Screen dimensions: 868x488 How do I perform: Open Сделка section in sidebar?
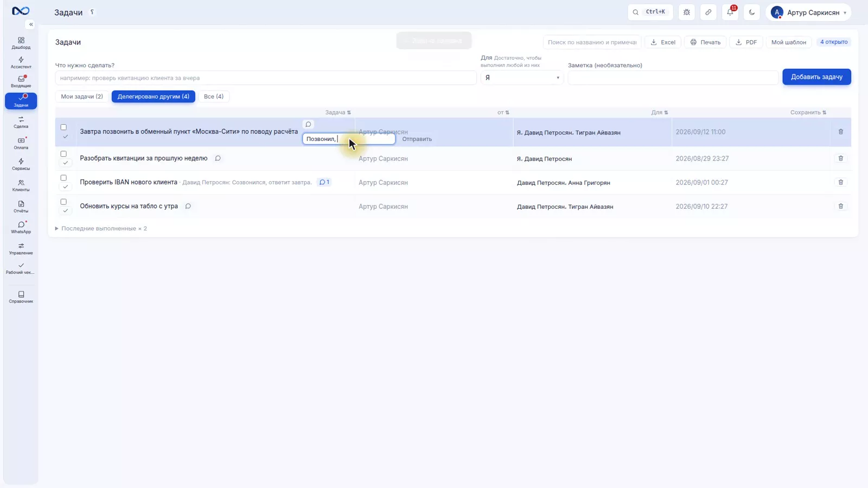21,123
